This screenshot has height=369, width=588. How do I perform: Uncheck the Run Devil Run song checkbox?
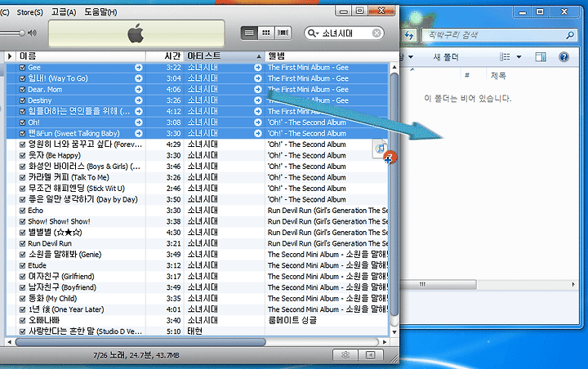click(23, 244)
